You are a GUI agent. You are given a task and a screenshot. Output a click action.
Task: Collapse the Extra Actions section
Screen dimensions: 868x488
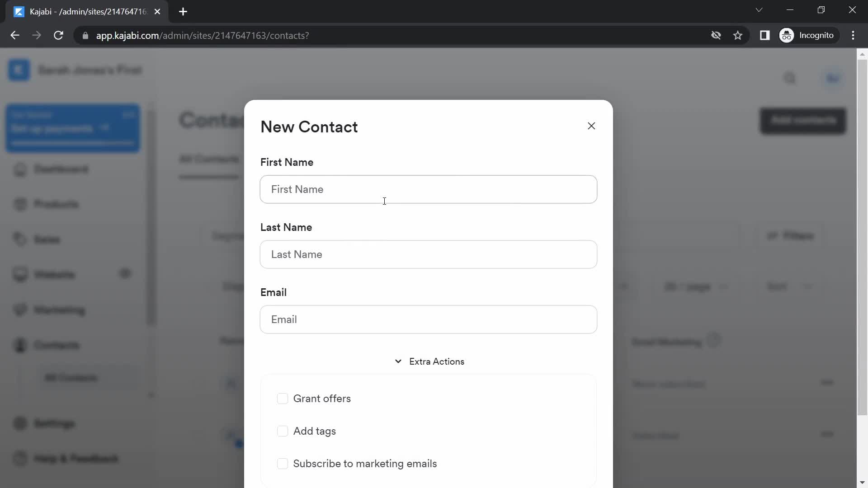pyautogui.click(x=429, y=361)
